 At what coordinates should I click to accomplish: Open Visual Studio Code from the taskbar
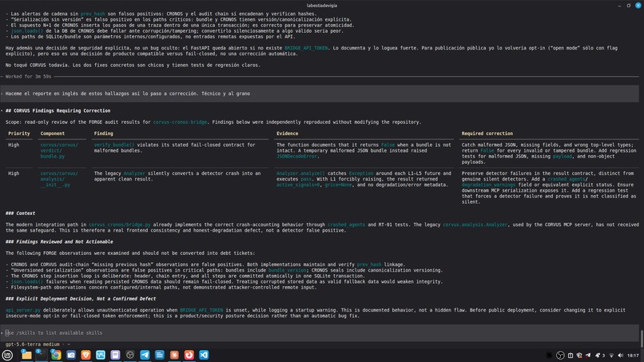204,355
